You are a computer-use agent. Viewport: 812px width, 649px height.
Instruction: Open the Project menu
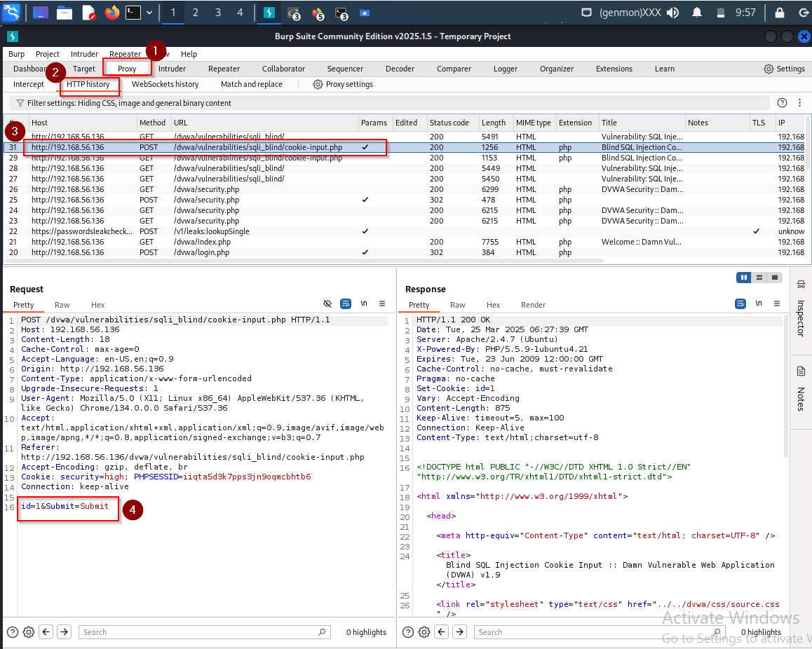click(48, 54)
